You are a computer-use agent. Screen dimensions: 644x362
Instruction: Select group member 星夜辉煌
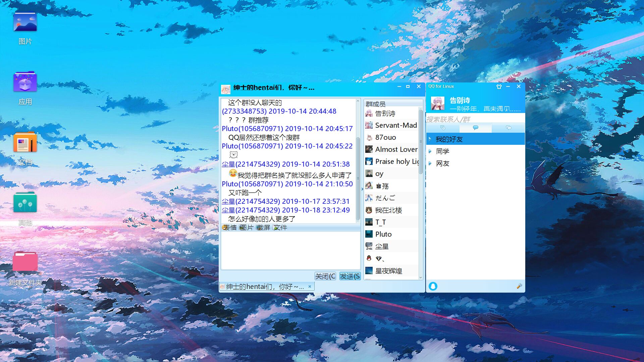point(391,271)
